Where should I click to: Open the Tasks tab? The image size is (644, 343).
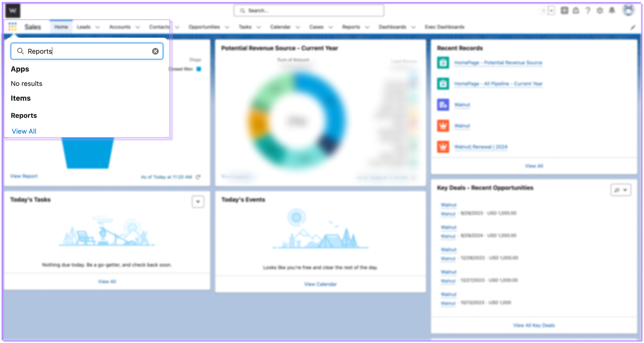point(245,27)
